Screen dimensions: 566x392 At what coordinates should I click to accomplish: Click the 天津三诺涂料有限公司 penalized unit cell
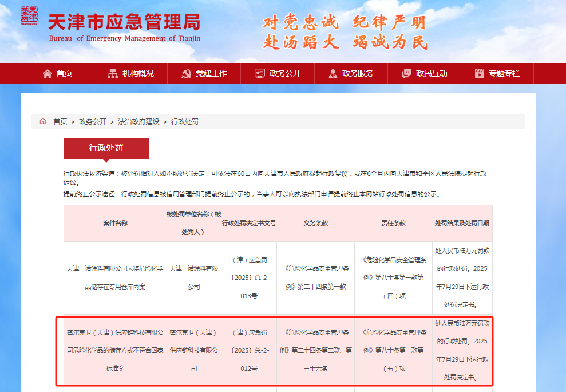[194, 278]
